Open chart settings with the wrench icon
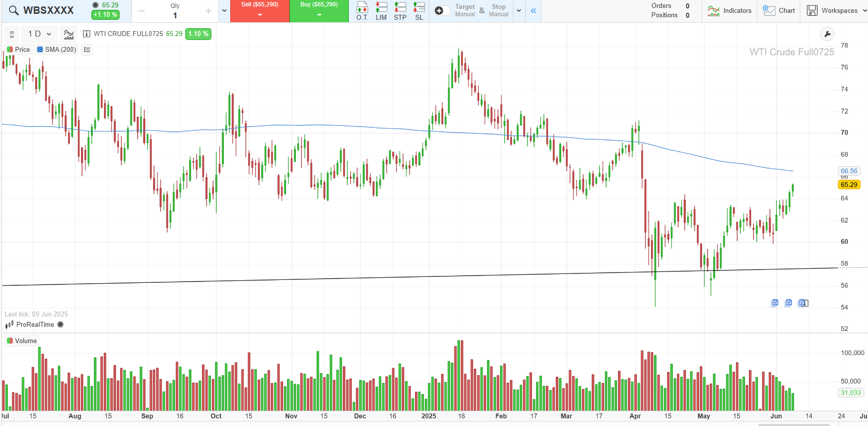This screenshot has width=868, height=426. pos(827,34)
